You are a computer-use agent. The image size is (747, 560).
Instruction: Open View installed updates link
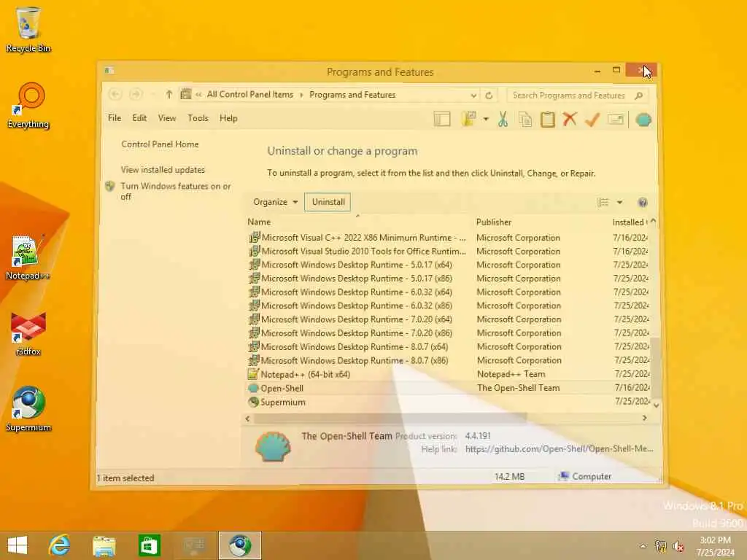coord(163,170)
